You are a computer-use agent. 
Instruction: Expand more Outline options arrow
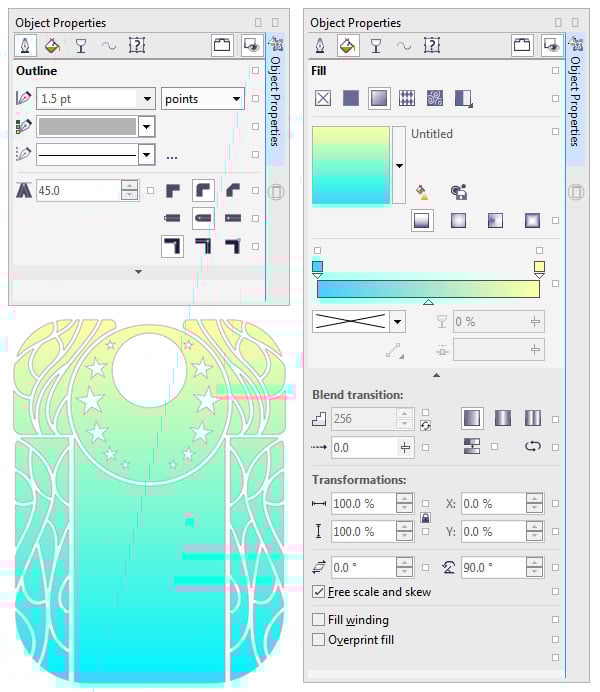(139, 272)
